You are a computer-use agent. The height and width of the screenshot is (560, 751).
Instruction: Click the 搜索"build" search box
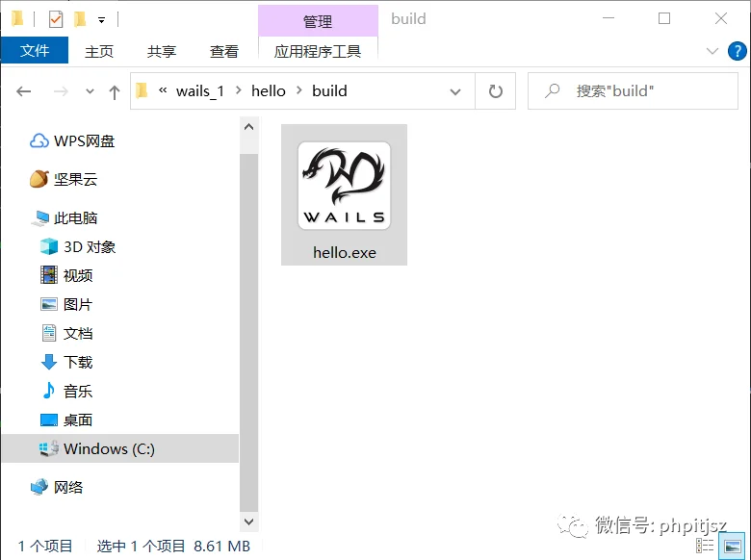coord(633,91)
